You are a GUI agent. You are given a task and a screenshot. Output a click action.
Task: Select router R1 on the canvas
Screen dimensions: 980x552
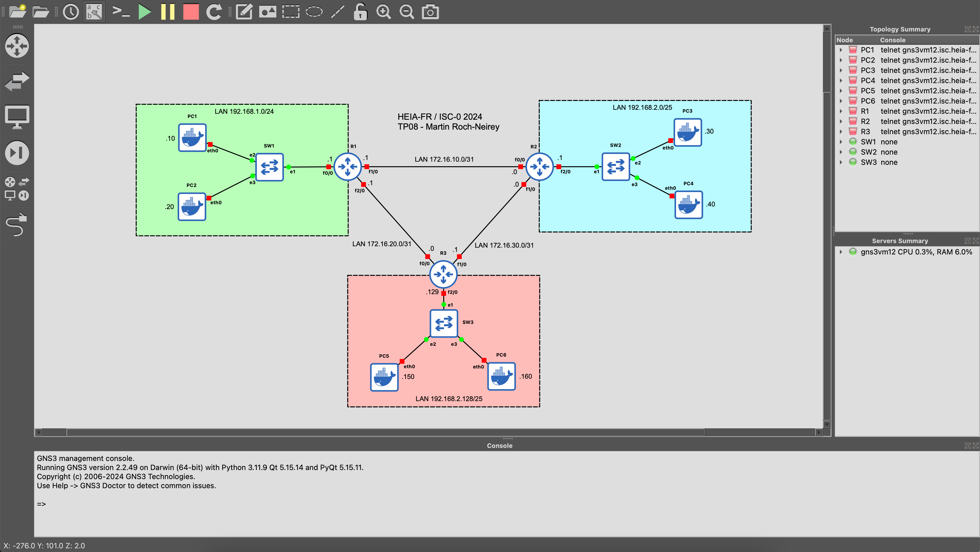click(x=347, y=166)
